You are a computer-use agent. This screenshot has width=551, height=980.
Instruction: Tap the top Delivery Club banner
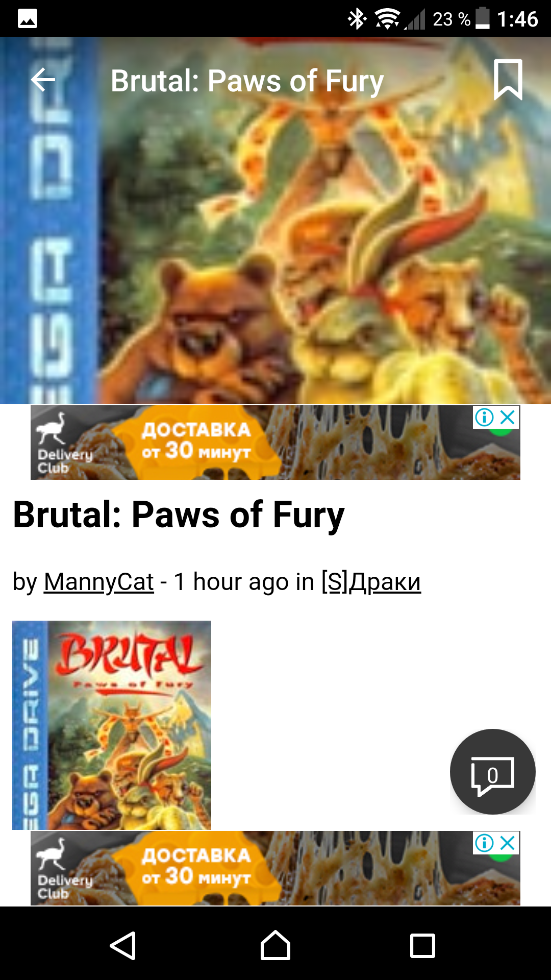pos(275,443)
